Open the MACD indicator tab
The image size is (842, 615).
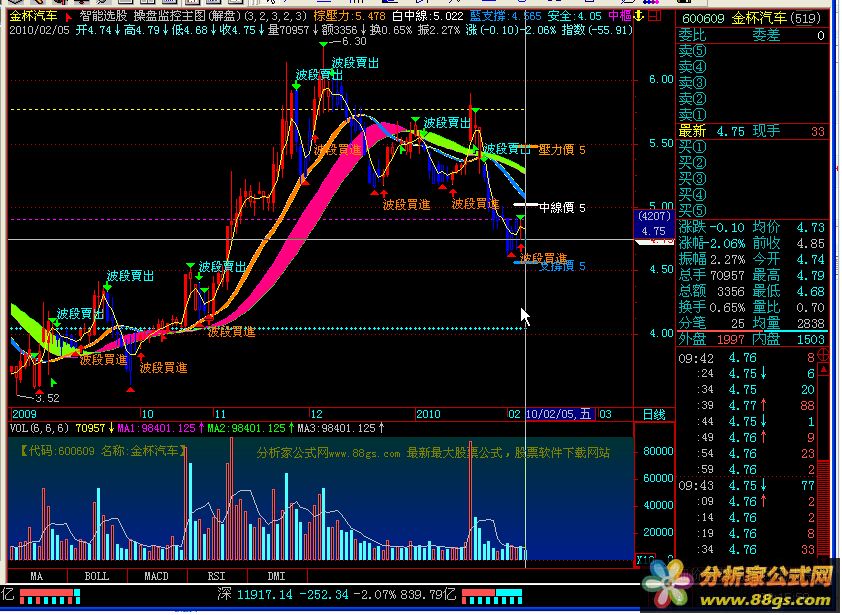[156, 576]
